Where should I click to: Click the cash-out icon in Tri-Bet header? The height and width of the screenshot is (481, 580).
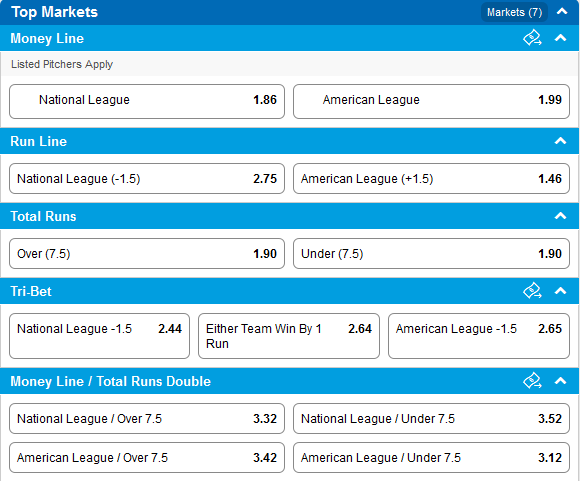[532, 291]
